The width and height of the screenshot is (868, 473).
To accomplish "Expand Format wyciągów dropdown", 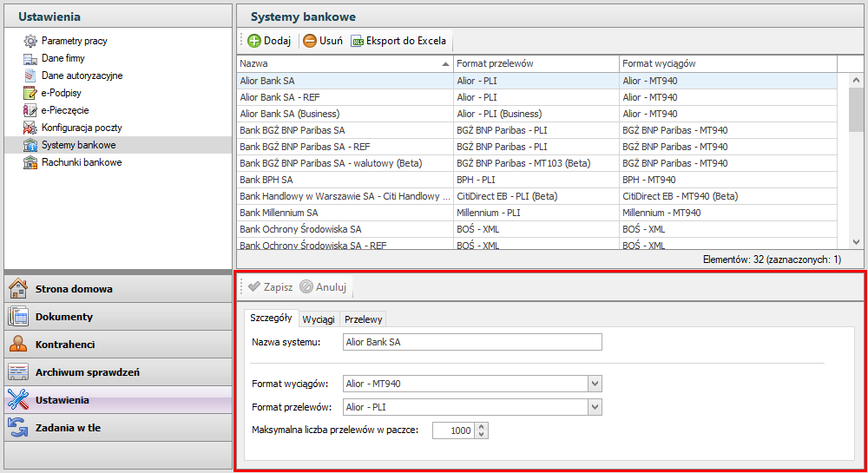I will click(595, 384).
